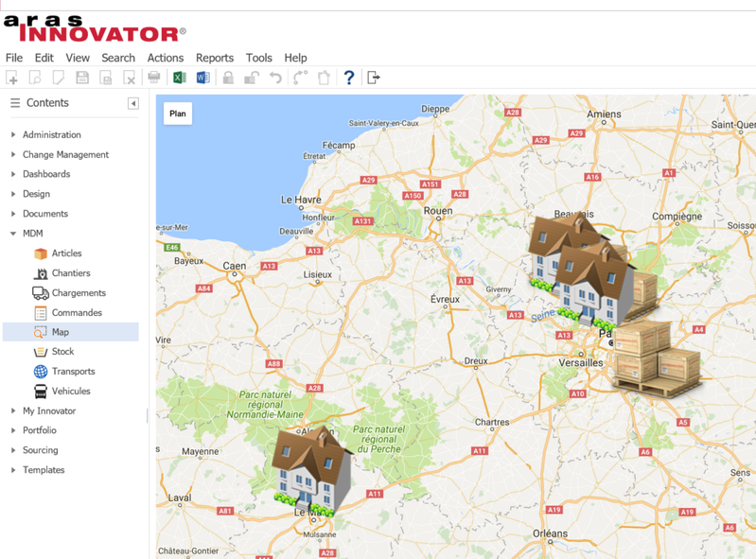The width and height of the screenshot is (756, 559).
Task: Collapse the MDM tree node
Action: pyautogui.click(x=13, y=234)
